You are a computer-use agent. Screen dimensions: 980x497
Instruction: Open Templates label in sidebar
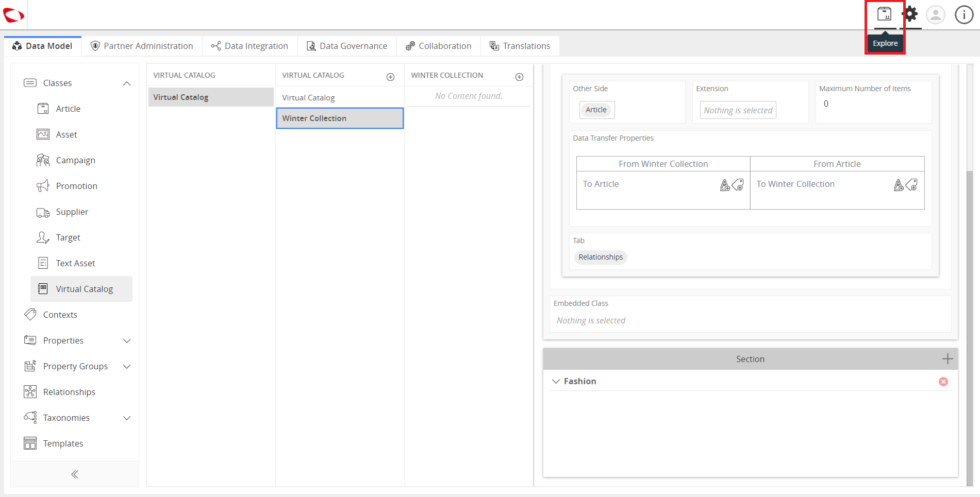(63, 443)
